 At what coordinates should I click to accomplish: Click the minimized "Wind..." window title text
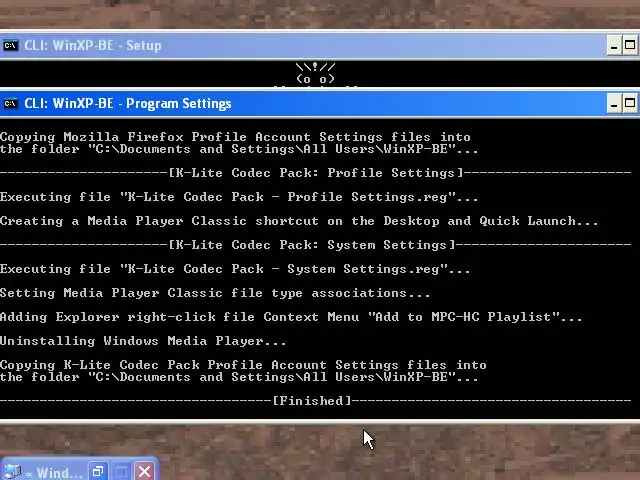(x=60, y=473)
